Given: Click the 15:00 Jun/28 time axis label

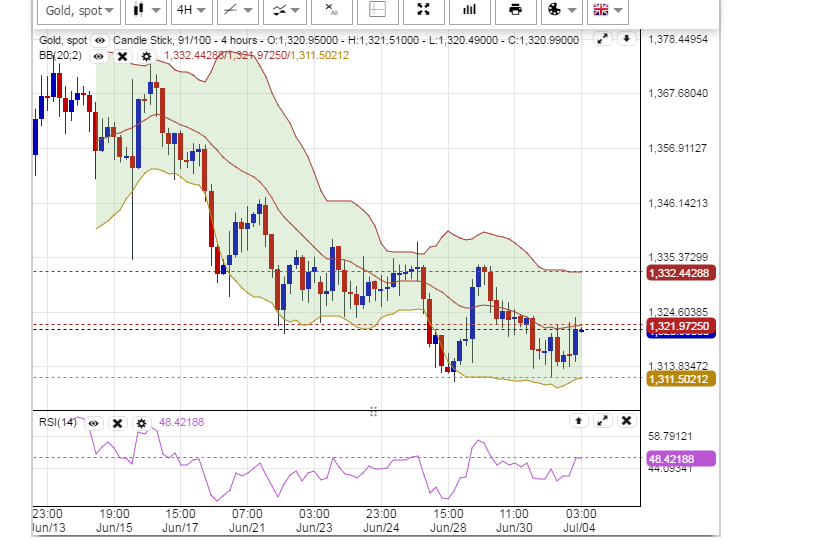Looking at the screenshot, I should click(448, 521).
